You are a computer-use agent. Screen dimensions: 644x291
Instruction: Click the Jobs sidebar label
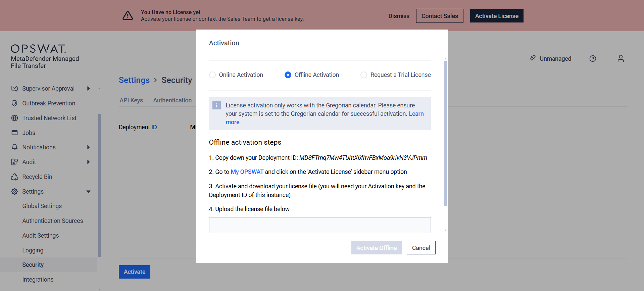point(29,133)
